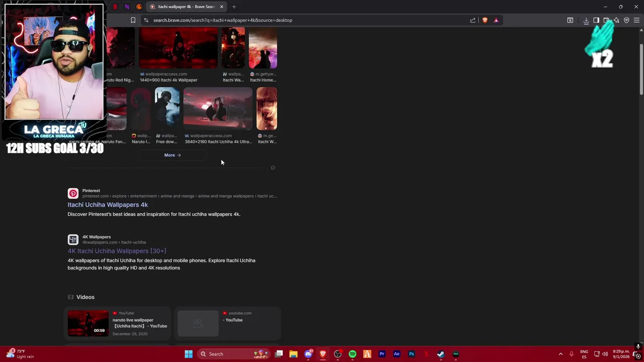Click the Pinterest favicon in the results

(73, 194)
